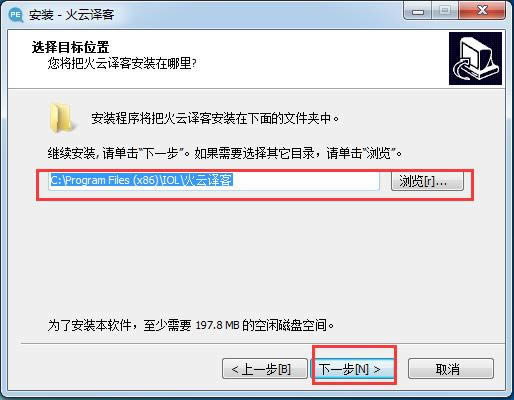The height and width of the screenshot is (400, 514).
Task: Open the 浏览[r]... folder browser
Action: click(427, 181)
